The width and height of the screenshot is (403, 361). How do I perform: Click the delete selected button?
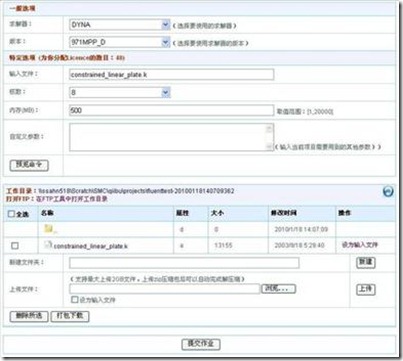29,316
